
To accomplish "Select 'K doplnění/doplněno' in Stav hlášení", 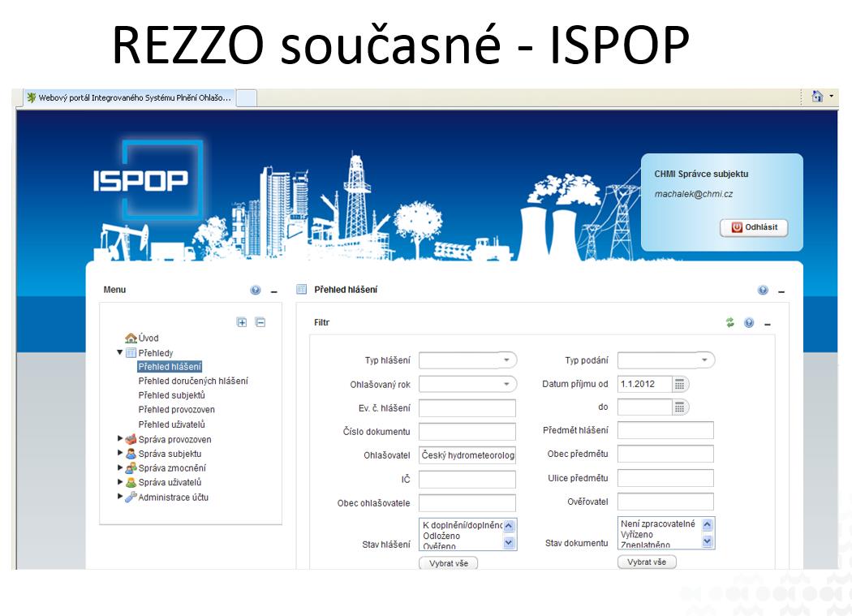I will 463,525.
